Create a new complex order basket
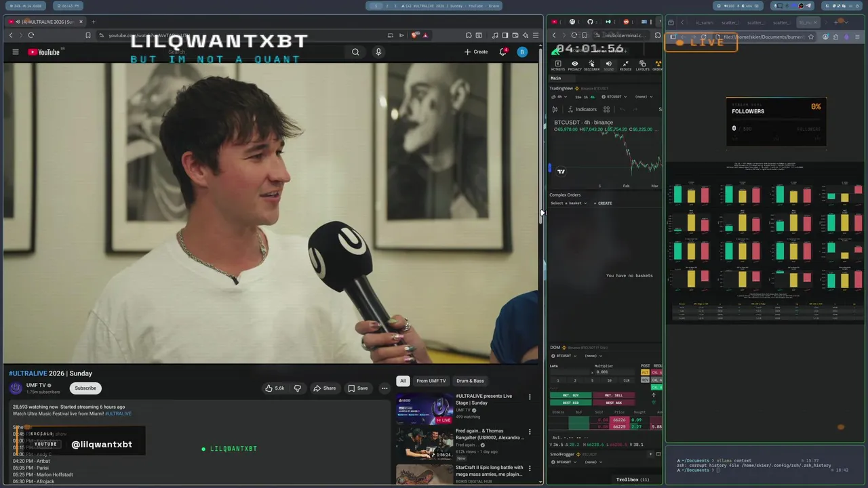Screen dimensions: 868x488 (603, 203)
